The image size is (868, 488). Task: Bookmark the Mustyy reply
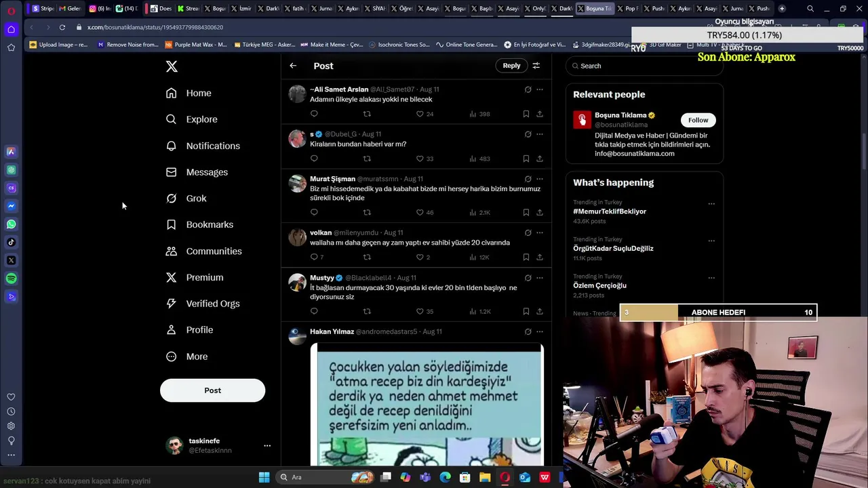click(x=526, y=311)
